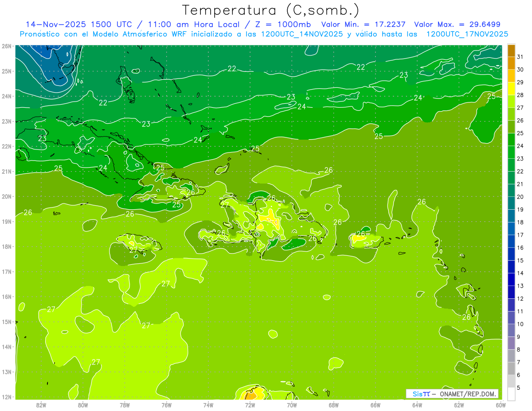
Task: Click the latitude axis label 14N
Action: [6, 347]
